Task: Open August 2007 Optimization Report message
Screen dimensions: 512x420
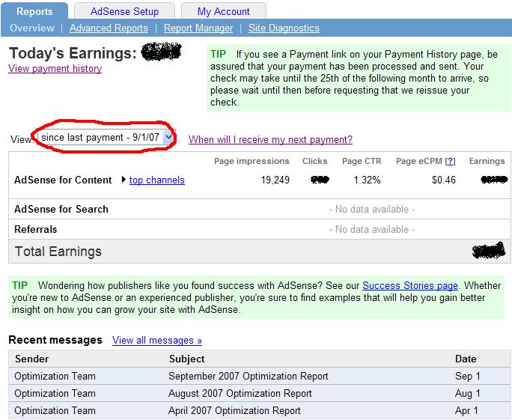Action: pyautogui.click(x=240, y=394)
